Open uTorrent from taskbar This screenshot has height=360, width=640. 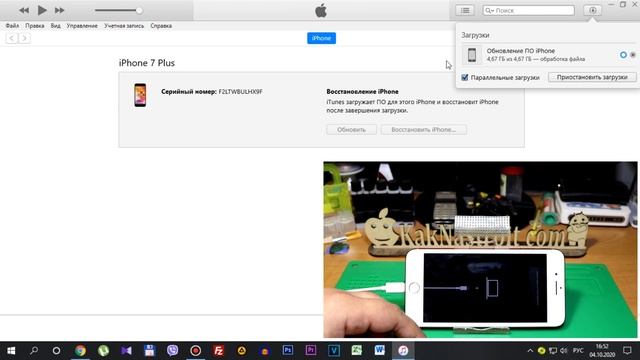coord(103,351)
